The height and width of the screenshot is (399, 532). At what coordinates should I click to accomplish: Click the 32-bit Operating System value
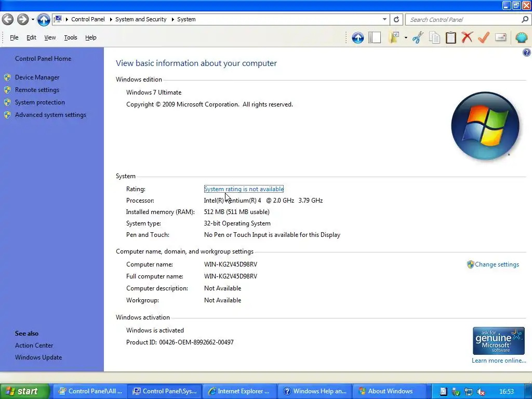(237, 223)
